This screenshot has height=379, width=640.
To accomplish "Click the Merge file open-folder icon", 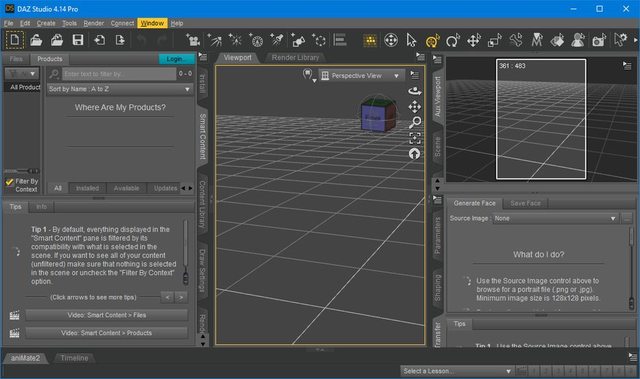I will pyautogui.click(x=57, y=40).
